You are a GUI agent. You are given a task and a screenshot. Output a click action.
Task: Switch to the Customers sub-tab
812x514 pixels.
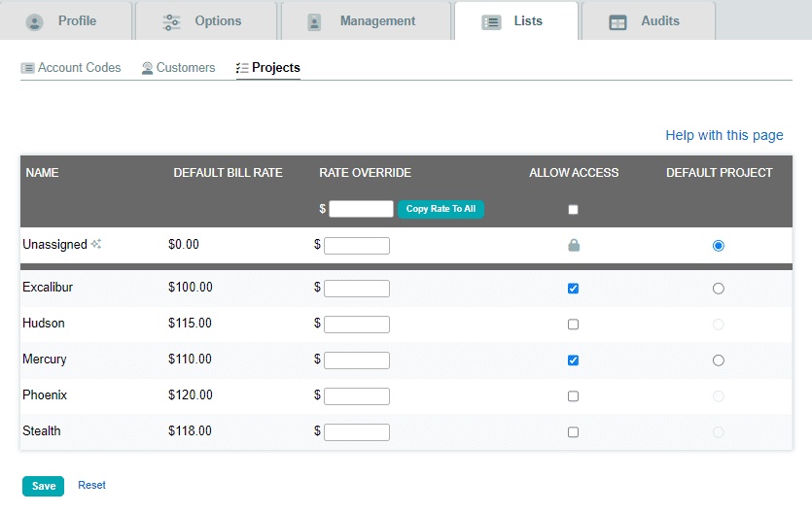pos(179,68)
